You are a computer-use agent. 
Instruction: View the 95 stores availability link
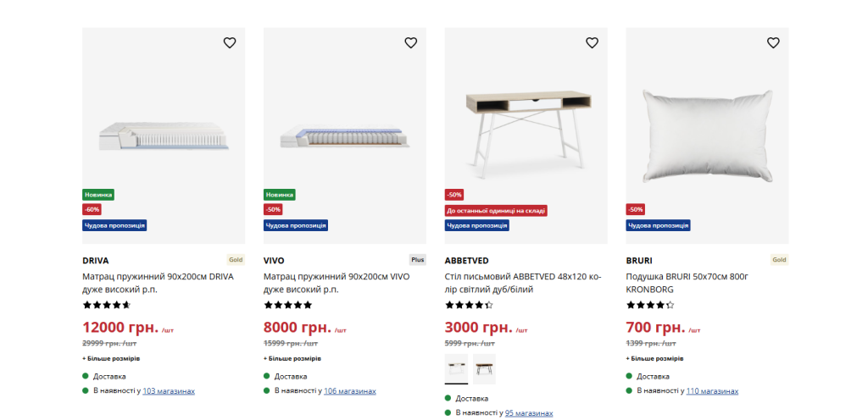pos(529,413)
